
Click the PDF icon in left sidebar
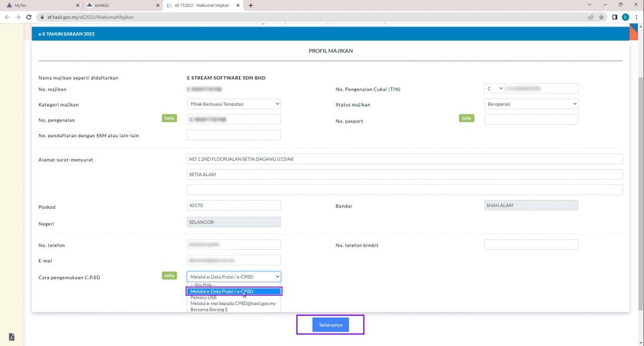(x=11, y=337)
